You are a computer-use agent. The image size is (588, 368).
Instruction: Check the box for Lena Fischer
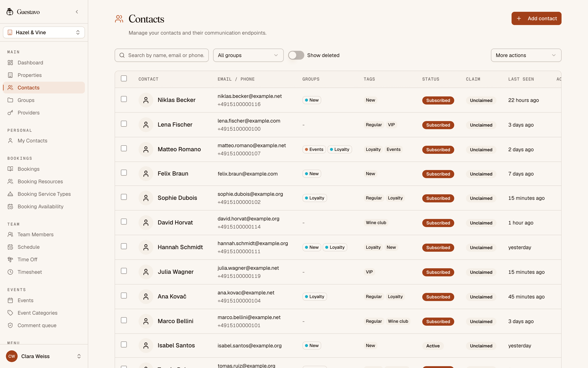point(124,124)
